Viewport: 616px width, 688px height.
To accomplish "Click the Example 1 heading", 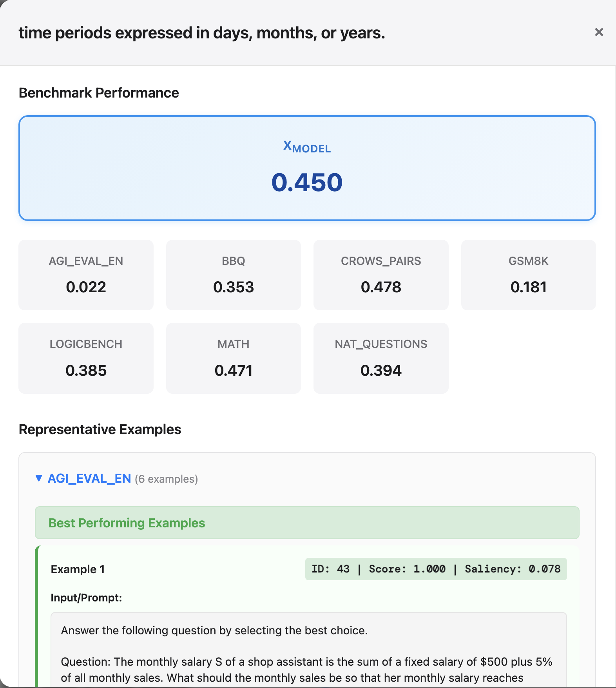I will click(78, 569).
